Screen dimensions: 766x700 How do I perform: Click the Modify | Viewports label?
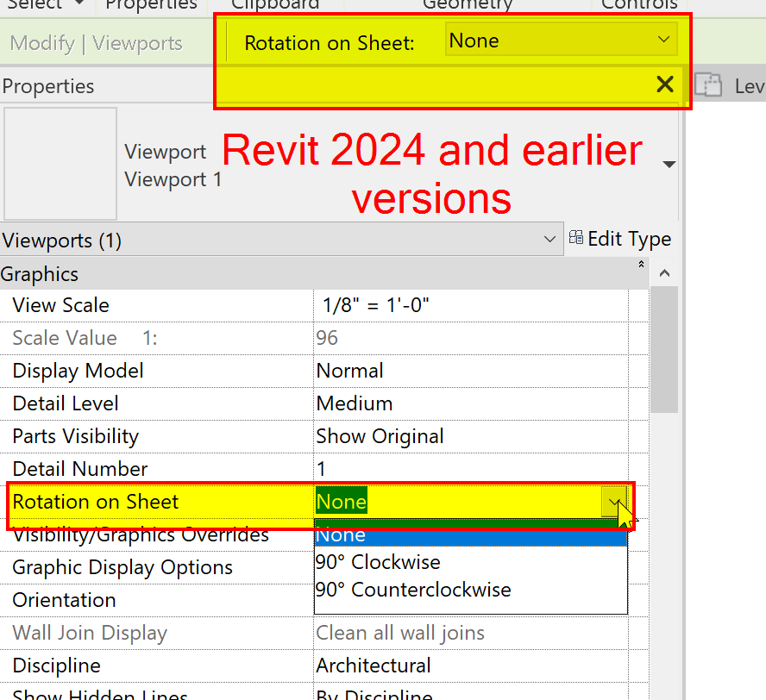(95, 42)
